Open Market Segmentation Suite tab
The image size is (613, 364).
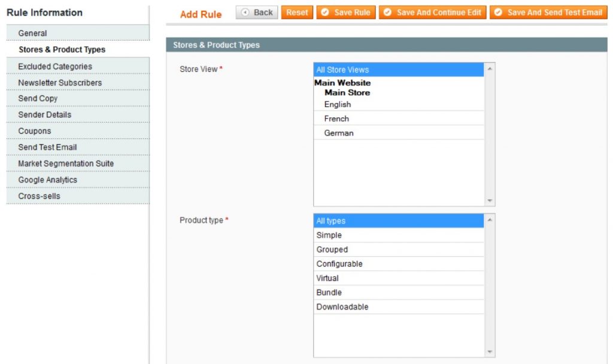66,163
